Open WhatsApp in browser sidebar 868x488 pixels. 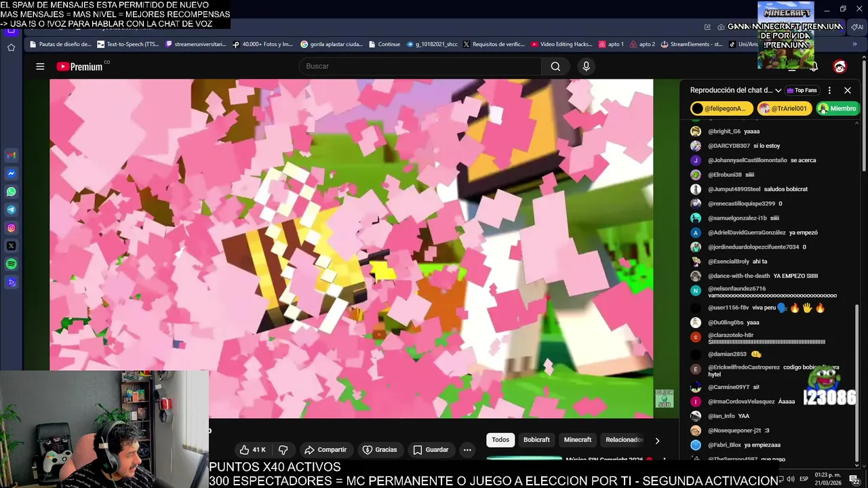point(11,192)
